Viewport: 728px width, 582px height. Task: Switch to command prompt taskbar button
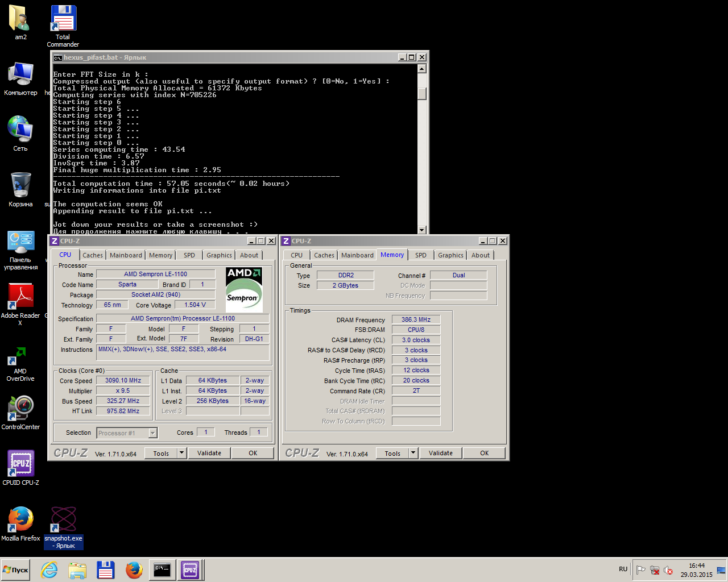click(162, 569)
